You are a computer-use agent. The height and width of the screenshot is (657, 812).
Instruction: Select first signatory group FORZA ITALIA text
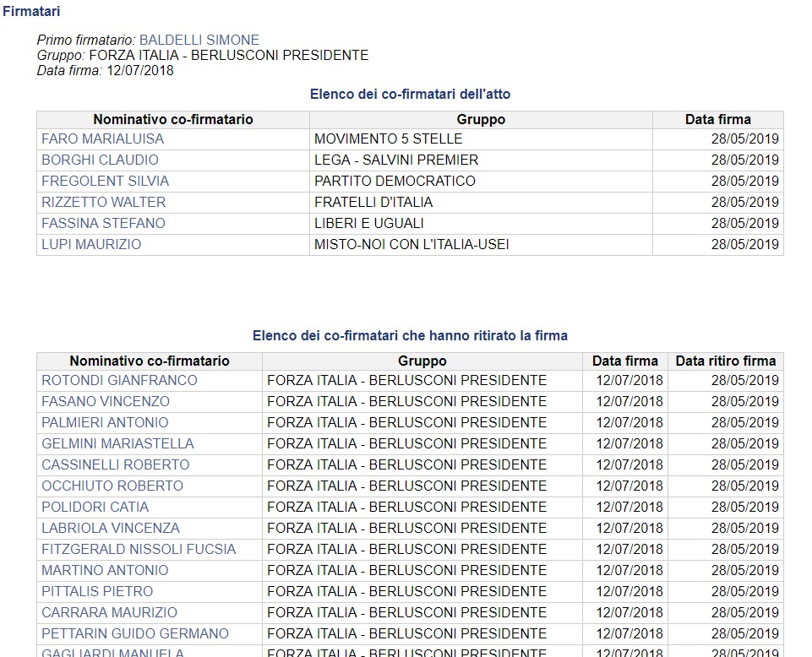coord(229,56)
